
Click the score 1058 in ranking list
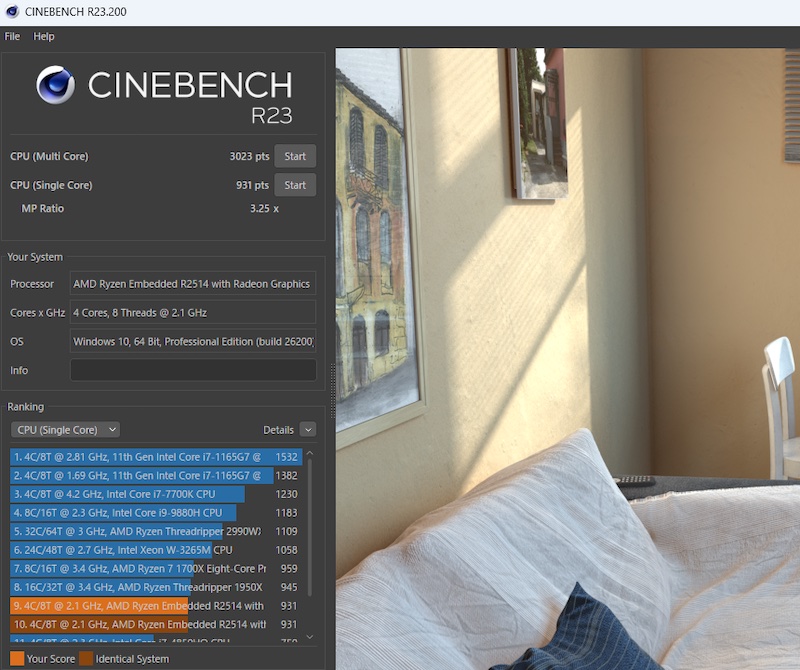tap(286, 550)
